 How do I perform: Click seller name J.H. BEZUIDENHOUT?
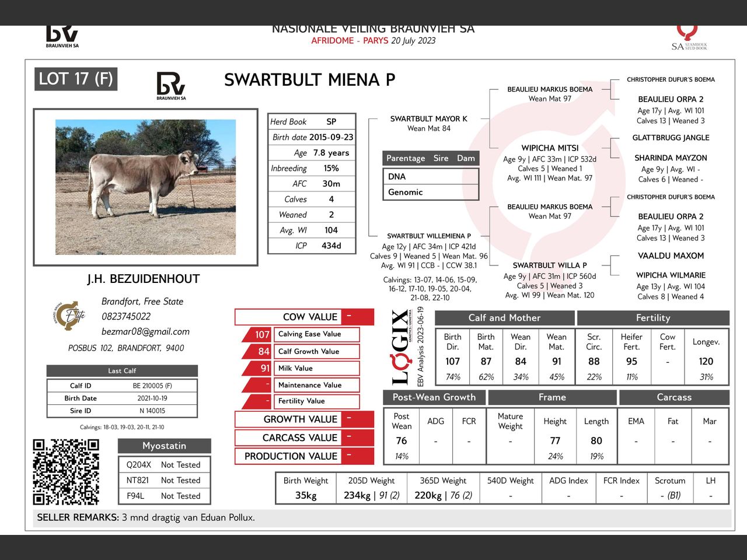[x=144, y=279]
